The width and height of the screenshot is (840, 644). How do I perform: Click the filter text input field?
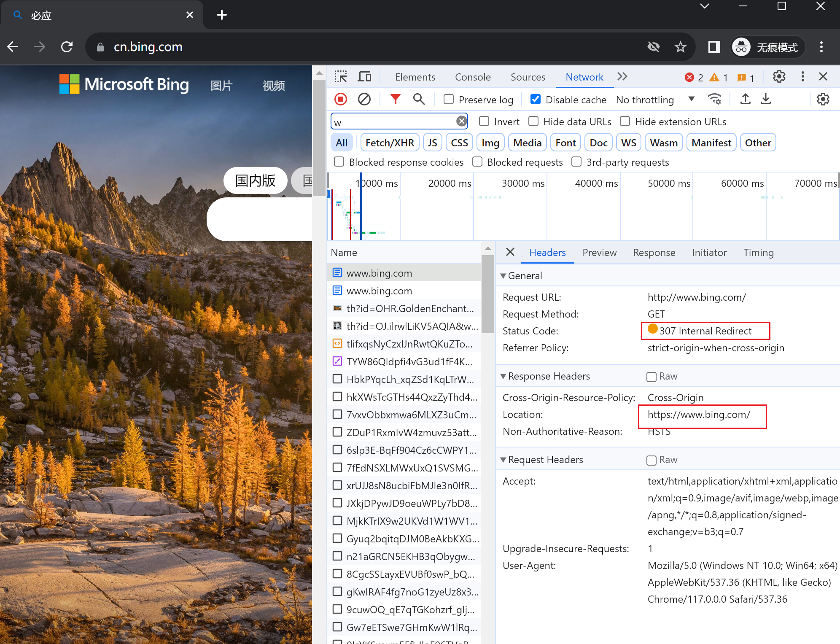point(393,122)
